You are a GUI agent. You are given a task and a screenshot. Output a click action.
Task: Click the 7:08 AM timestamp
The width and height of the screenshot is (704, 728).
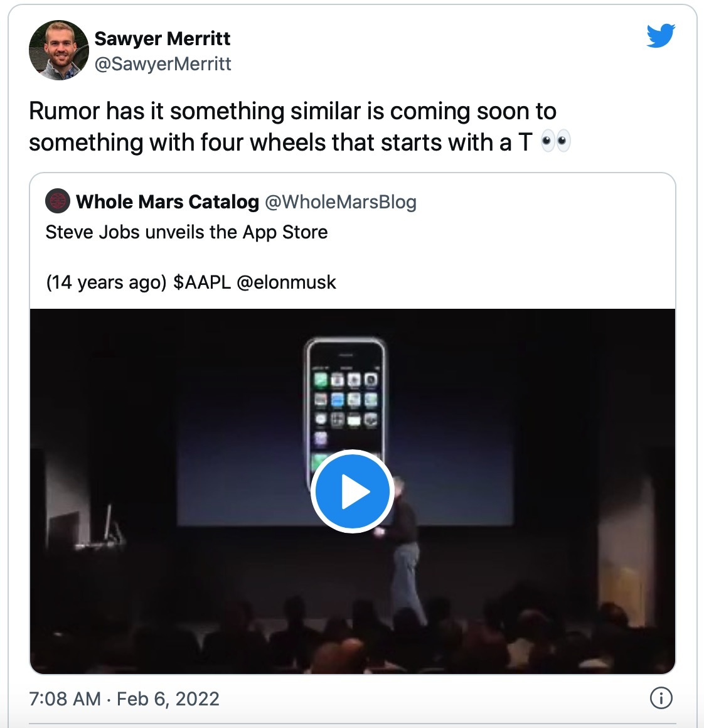[x=65, y=699]
